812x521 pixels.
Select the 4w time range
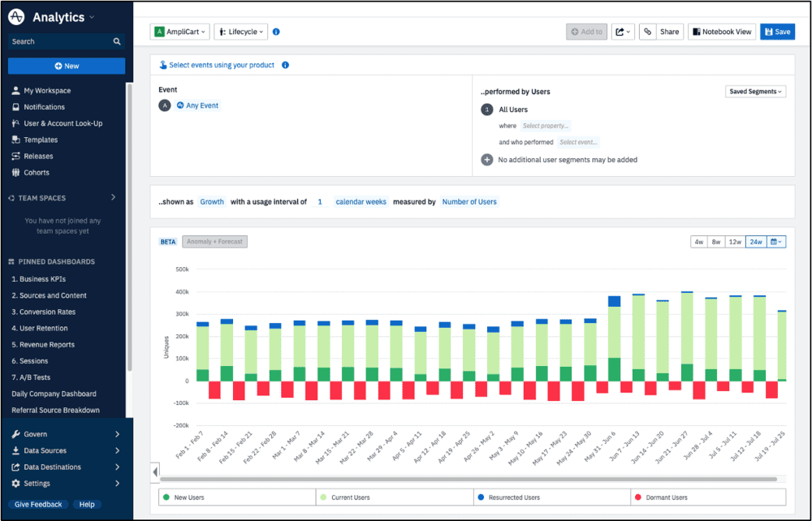(x=699, y=242)
